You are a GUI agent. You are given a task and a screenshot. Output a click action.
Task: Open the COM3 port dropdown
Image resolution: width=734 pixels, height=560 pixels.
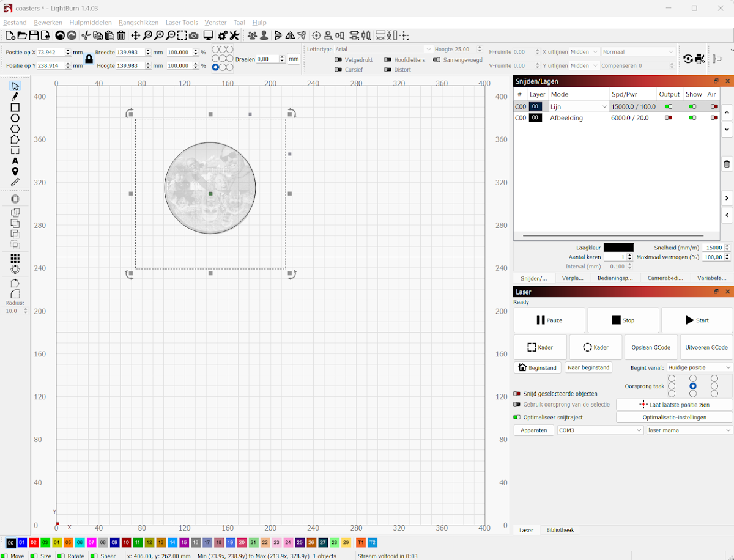pos(599,430)
